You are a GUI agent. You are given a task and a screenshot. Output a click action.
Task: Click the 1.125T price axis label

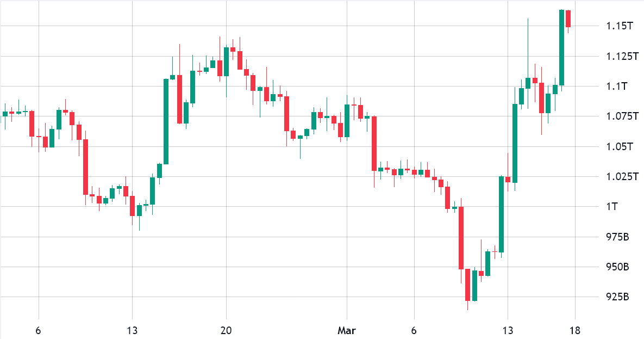pyautogui.click(x=622, y=56)
